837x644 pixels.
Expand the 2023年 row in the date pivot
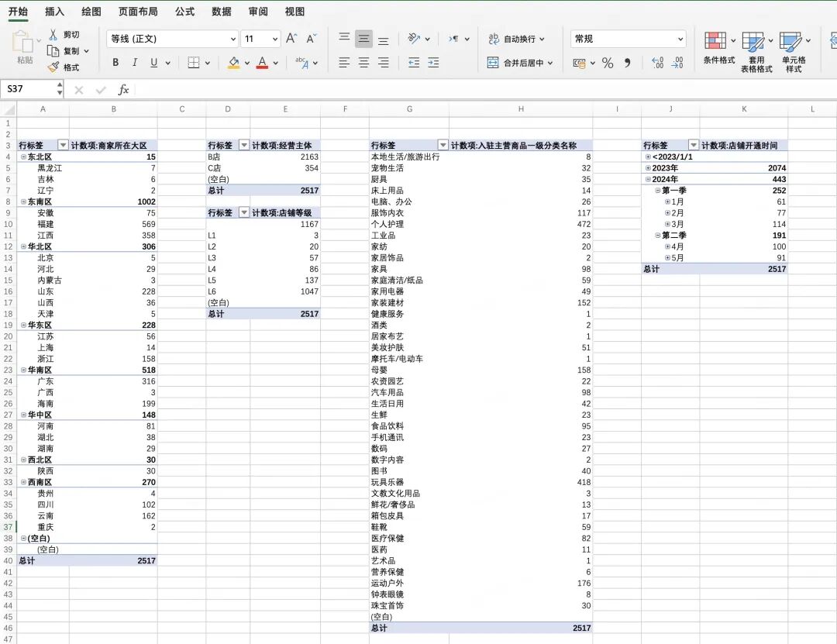point(648,168)
